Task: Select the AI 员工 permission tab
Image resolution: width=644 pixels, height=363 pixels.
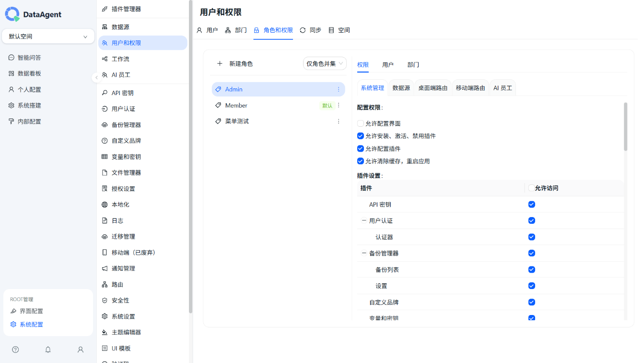Action: tap(503, 88)
